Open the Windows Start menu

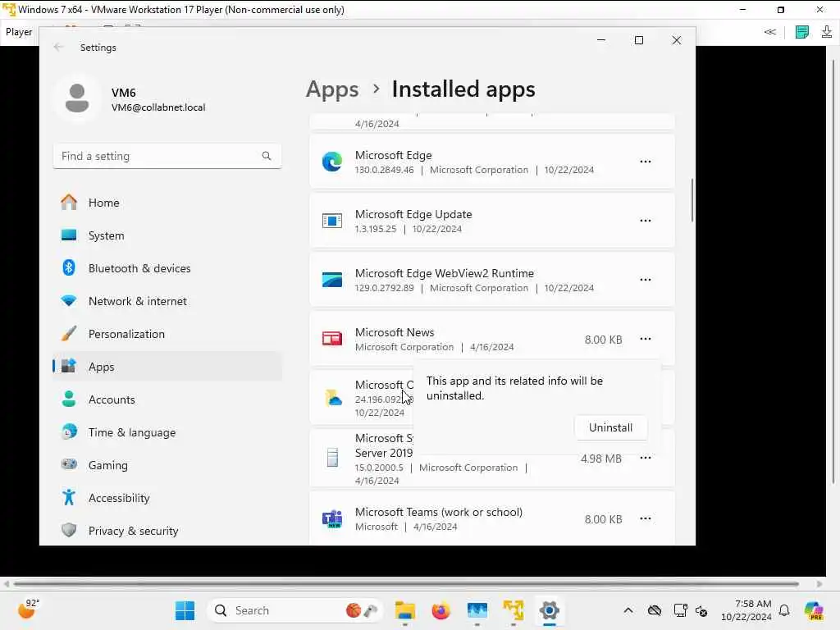coord(185,610)
